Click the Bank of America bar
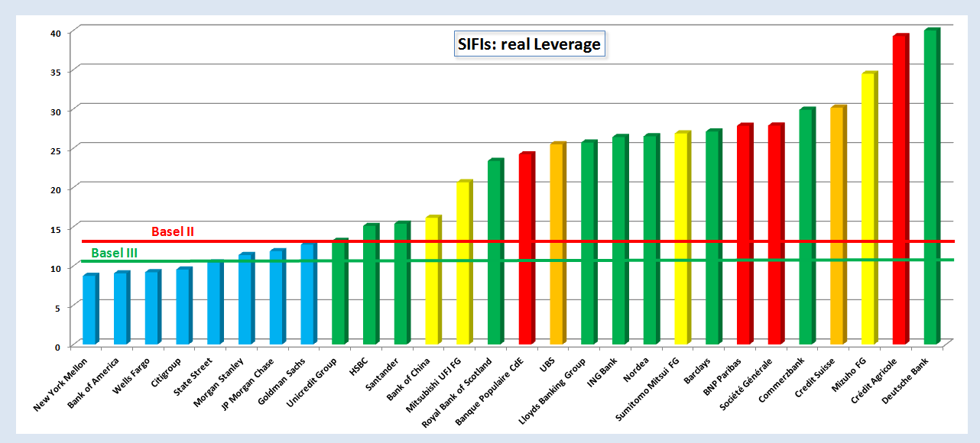980x443 pixels. pyautogui.click(x=121, y=308)
